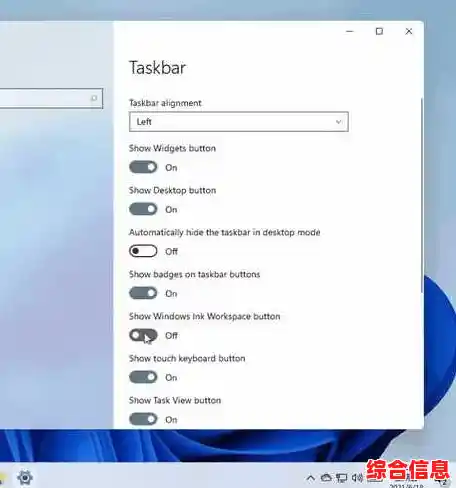Open the OneDrive cloud tray icon
This screenshot has width=456, height=488.
(326, 478)
